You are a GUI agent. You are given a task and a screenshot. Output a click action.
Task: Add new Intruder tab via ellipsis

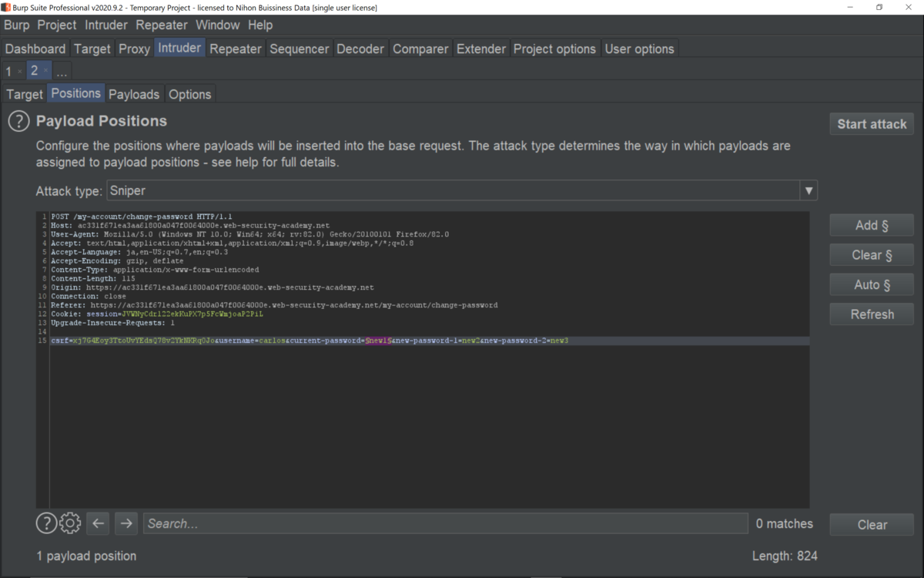click(62, 71)
